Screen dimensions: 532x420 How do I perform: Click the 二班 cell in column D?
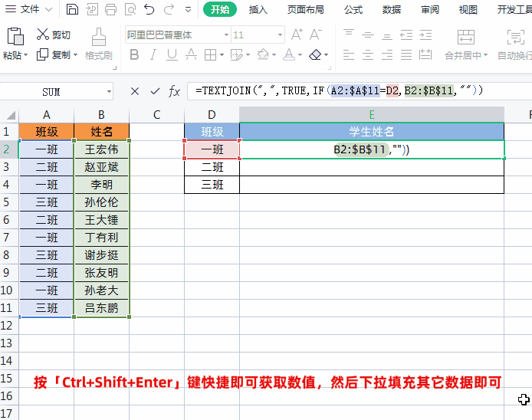212,167
